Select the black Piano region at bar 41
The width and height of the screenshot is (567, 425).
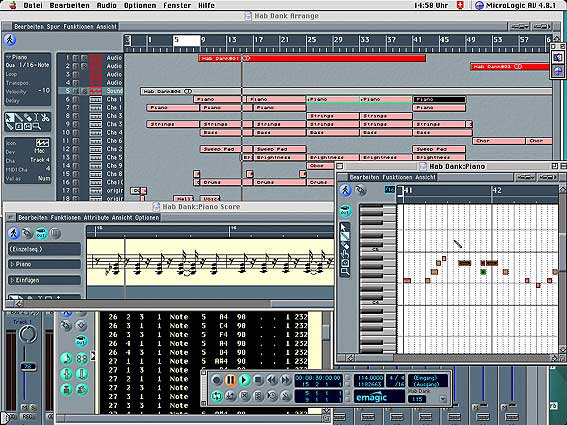(x=439, y=99)
